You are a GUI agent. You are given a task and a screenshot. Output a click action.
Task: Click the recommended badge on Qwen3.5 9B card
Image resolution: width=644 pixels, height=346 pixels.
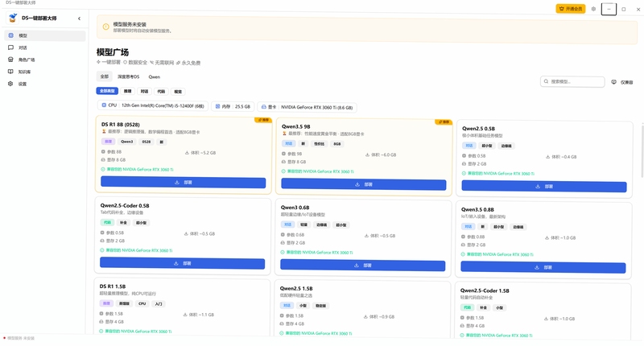444,122
